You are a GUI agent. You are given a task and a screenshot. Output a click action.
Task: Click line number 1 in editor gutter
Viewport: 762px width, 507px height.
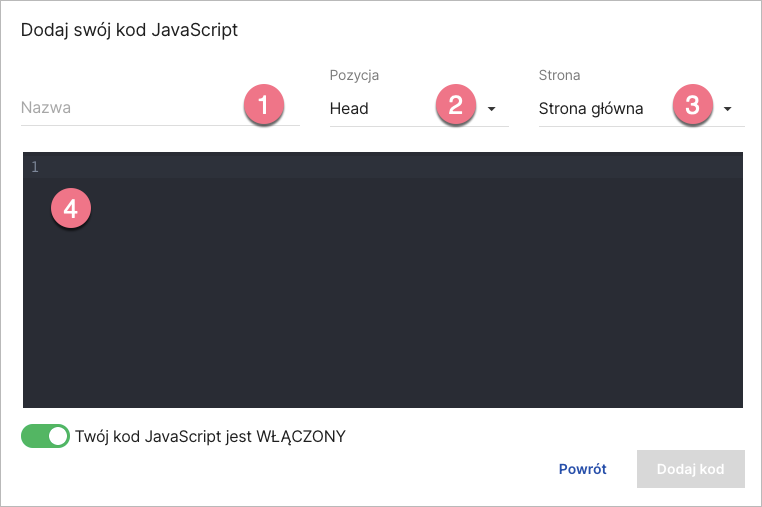tap(35, 167)
